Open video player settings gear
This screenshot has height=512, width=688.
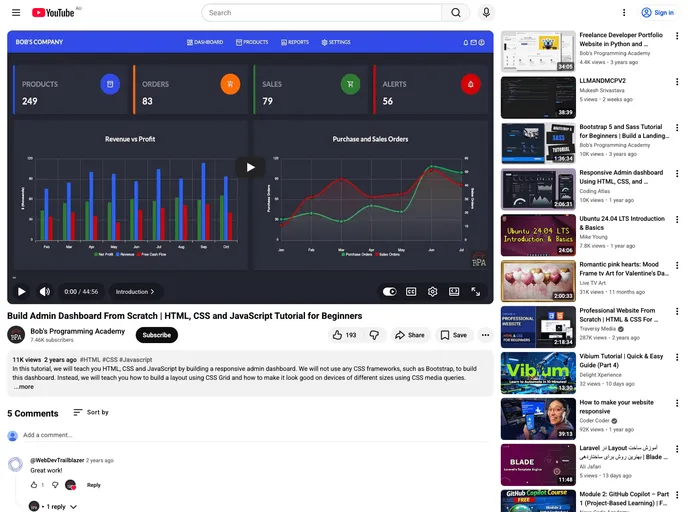tap(433, 292)
